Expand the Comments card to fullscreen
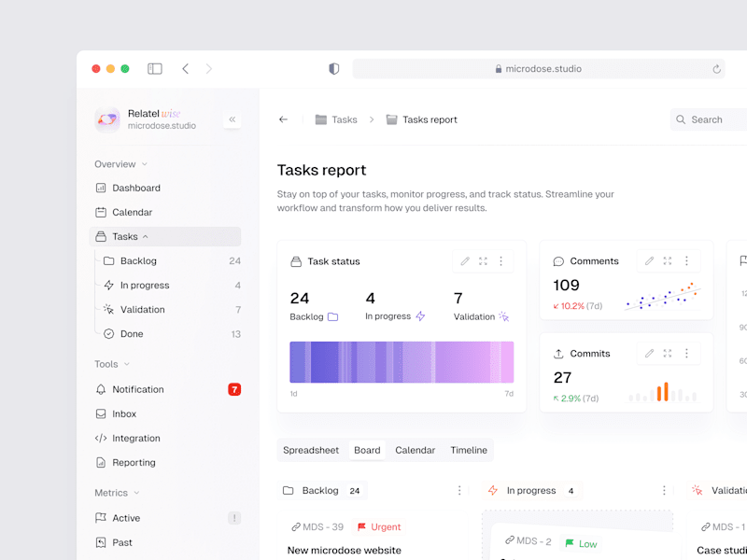 click(x=668, y=261)
